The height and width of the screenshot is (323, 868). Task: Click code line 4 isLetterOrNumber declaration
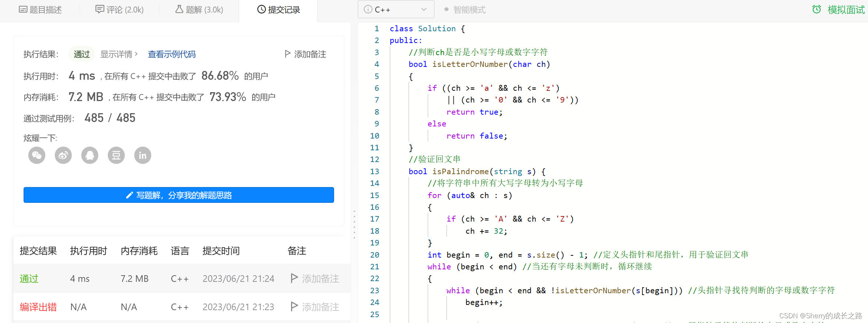(479, 64)
